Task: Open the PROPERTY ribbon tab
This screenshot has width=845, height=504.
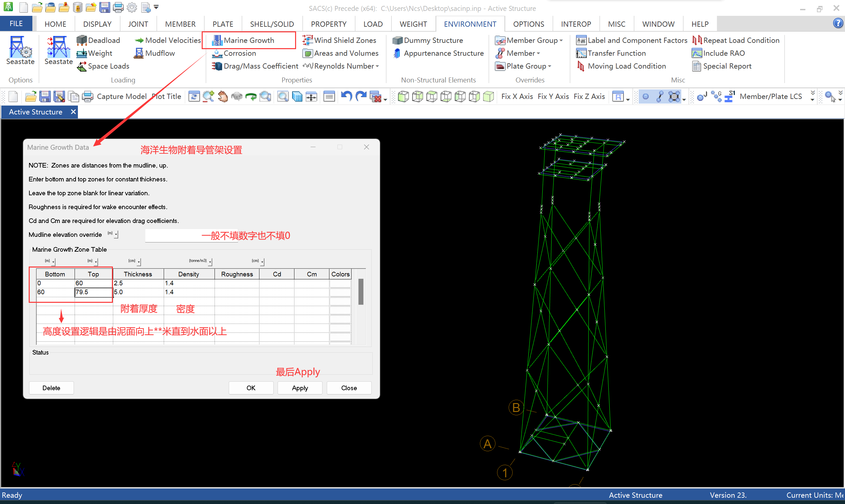Action: [328, 24]
